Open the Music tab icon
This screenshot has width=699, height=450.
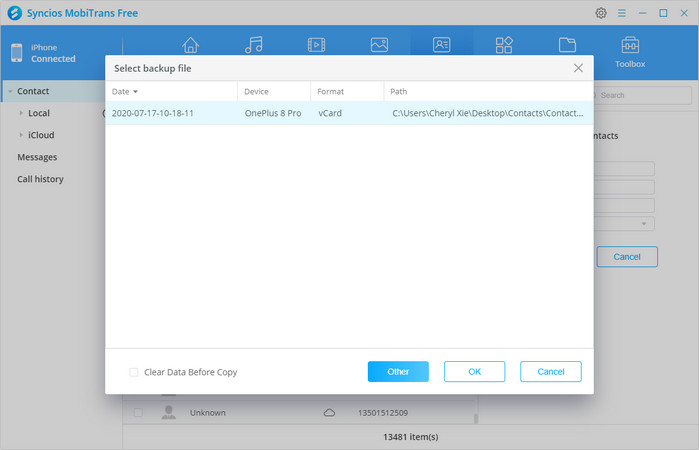pyautogui.click(x=254, y=45)
